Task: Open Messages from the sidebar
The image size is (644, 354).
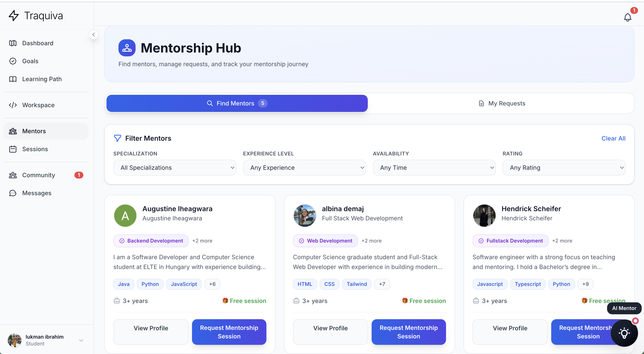Action: coord(37,193)
